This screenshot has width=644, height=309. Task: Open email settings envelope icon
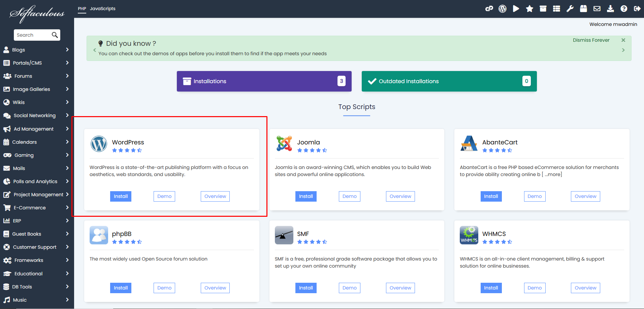point(597,9)
